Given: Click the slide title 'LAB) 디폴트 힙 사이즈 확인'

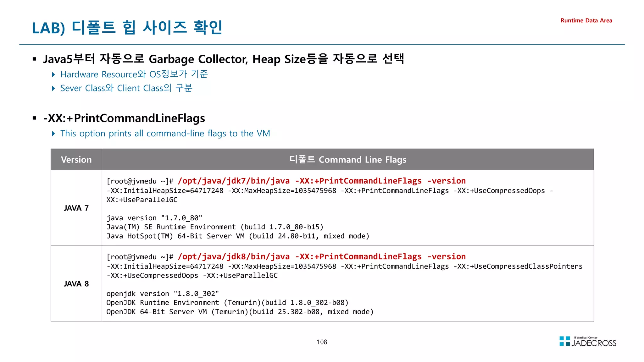Looking at the screenshot, I should point(127,28).
